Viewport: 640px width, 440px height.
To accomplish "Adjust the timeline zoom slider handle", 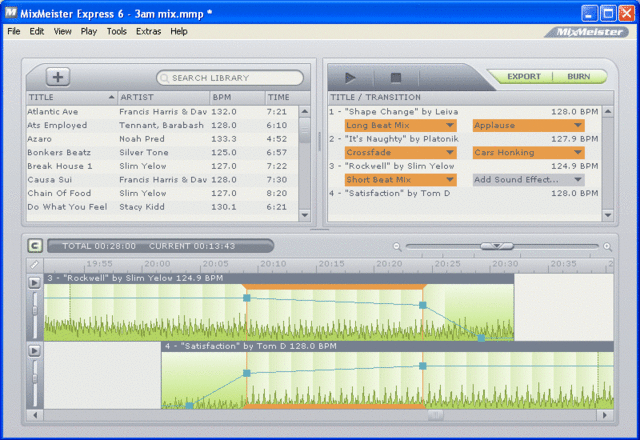I will [497, 246].
